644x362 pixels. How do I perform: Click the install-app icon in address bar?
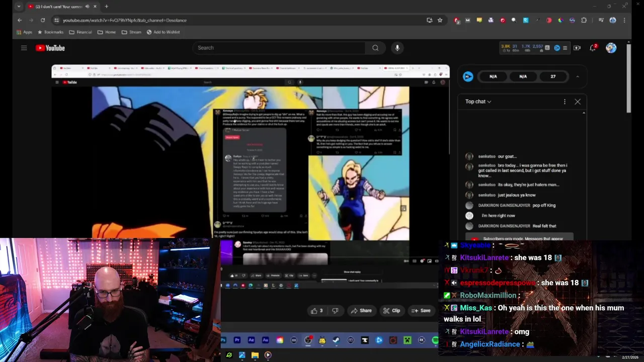(x=429, y=20)
